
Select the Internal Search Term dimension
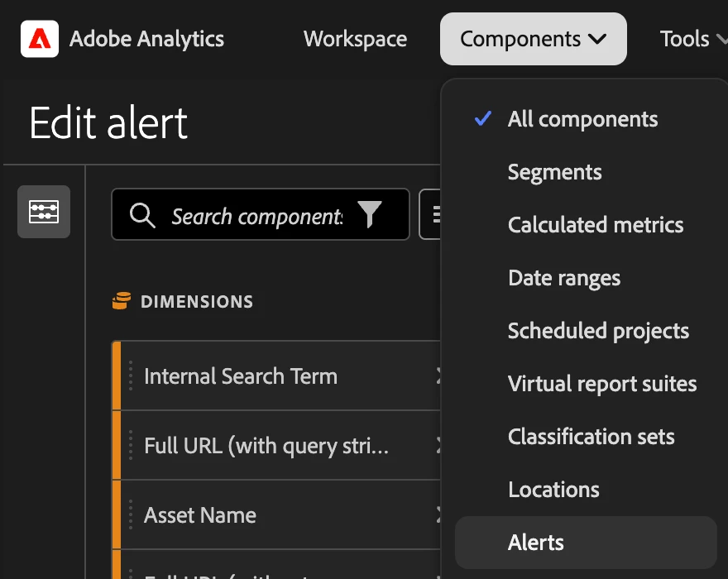241,376
